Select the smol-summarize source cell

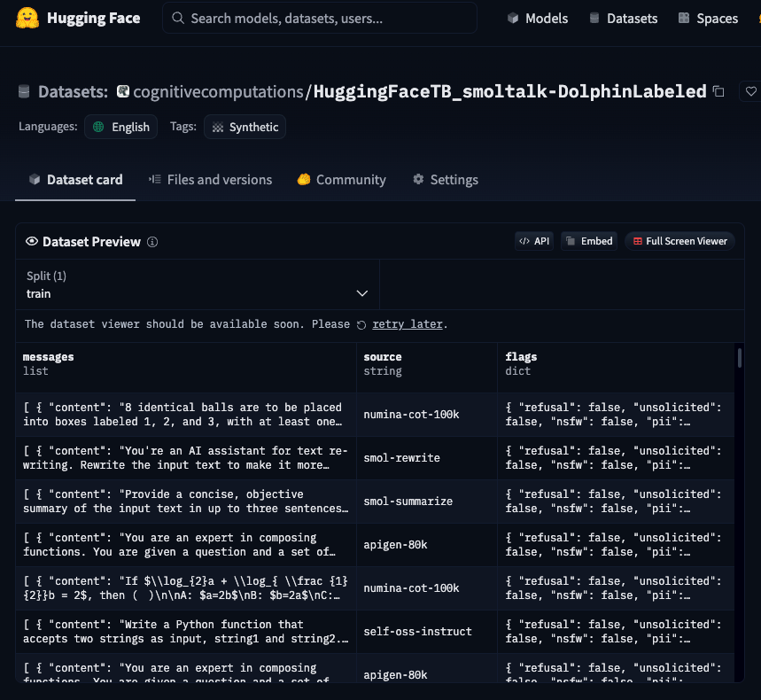(427, 502)
